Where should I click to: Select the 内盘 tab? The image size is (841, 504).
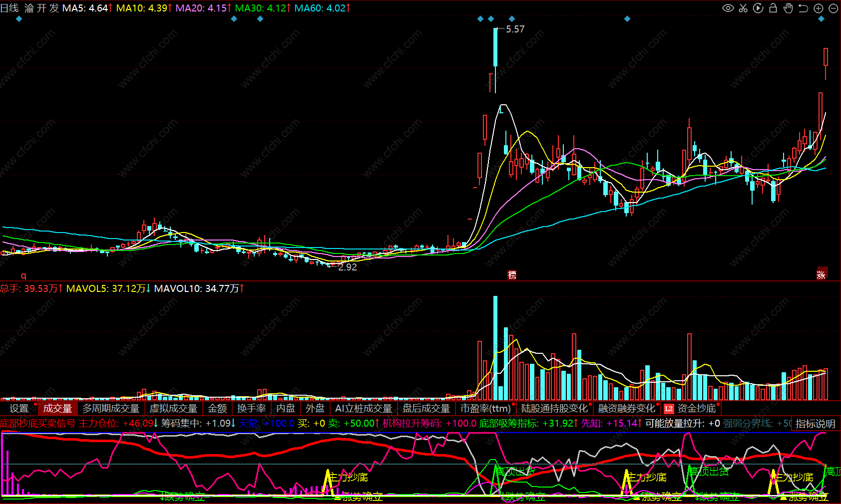point(286,409)
